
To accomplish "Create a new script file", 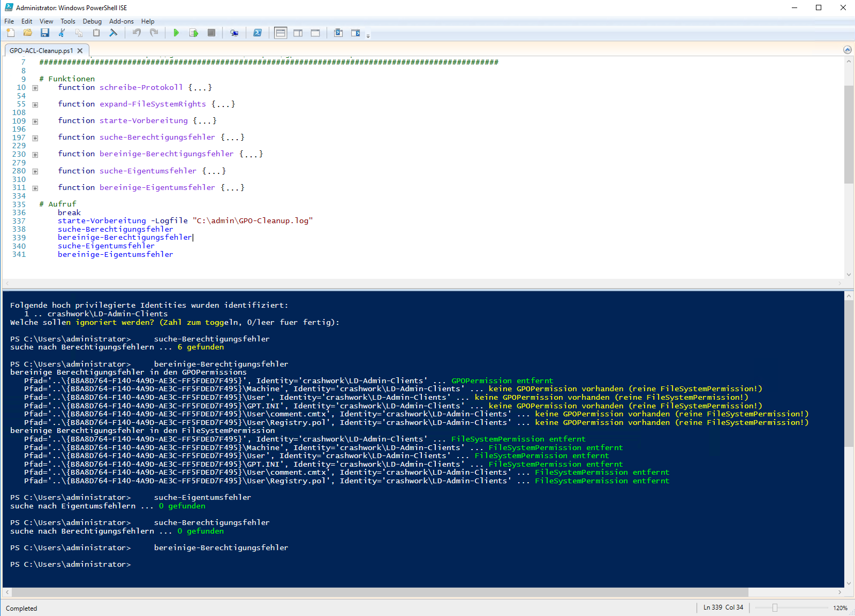I will point(11,33).
